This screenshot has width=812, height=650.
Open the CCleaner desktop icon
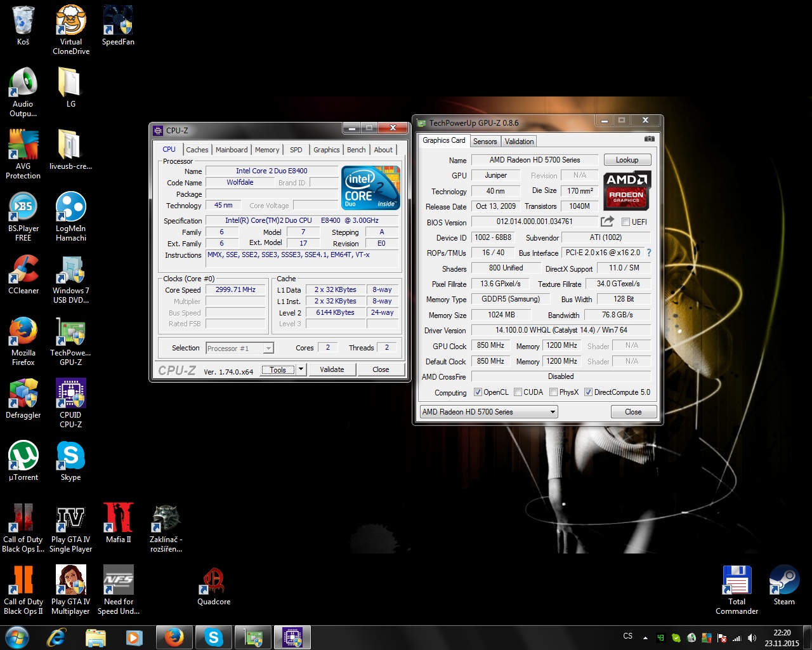pos(23,274)
